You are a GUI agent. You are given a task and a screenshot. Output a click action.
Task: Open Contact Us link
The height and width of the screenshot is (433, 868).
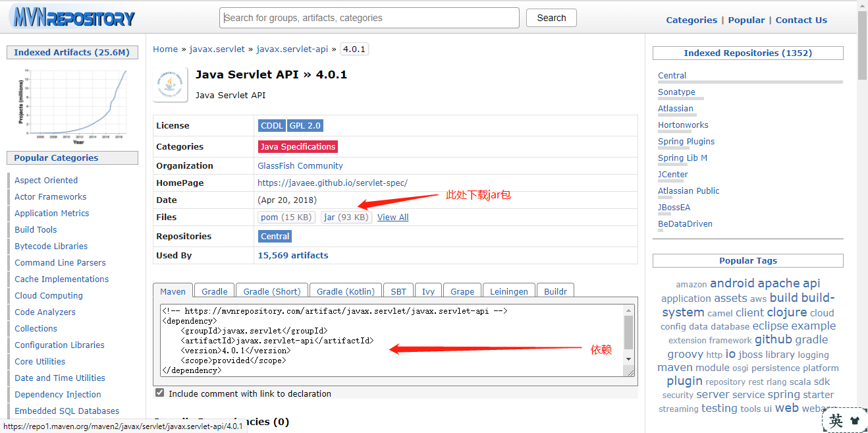(801, 20)
